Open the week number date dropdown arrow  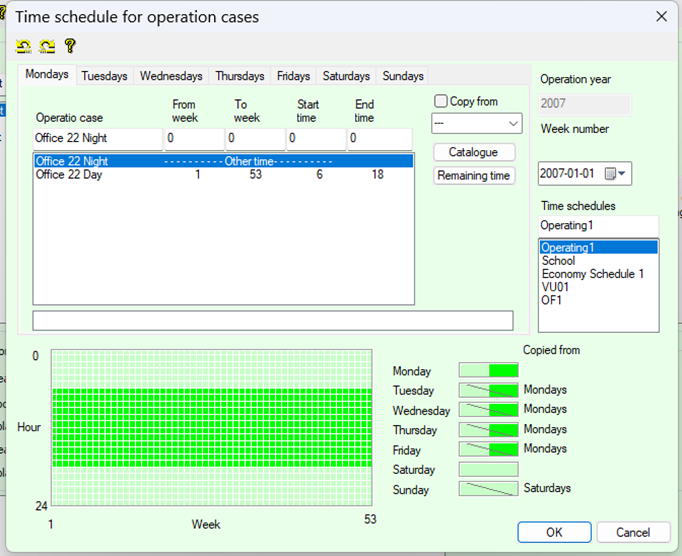coord(624,174)
